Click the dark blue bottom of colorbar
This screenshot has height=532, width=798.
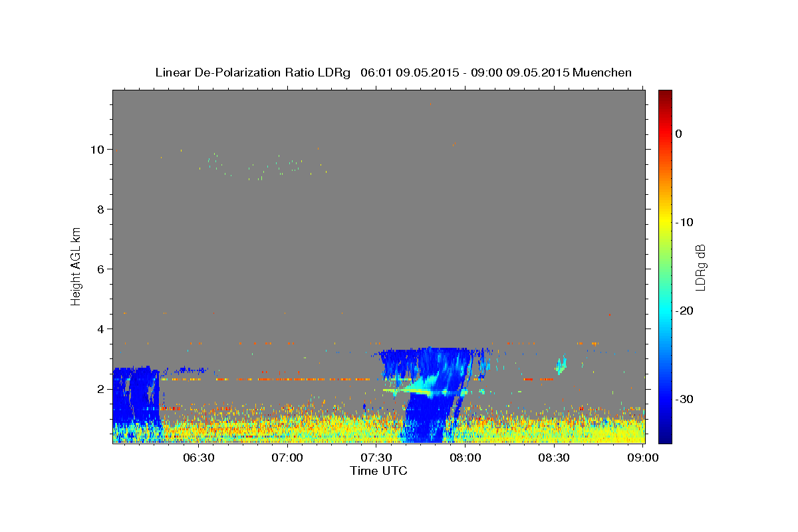(x=665, y=438)
